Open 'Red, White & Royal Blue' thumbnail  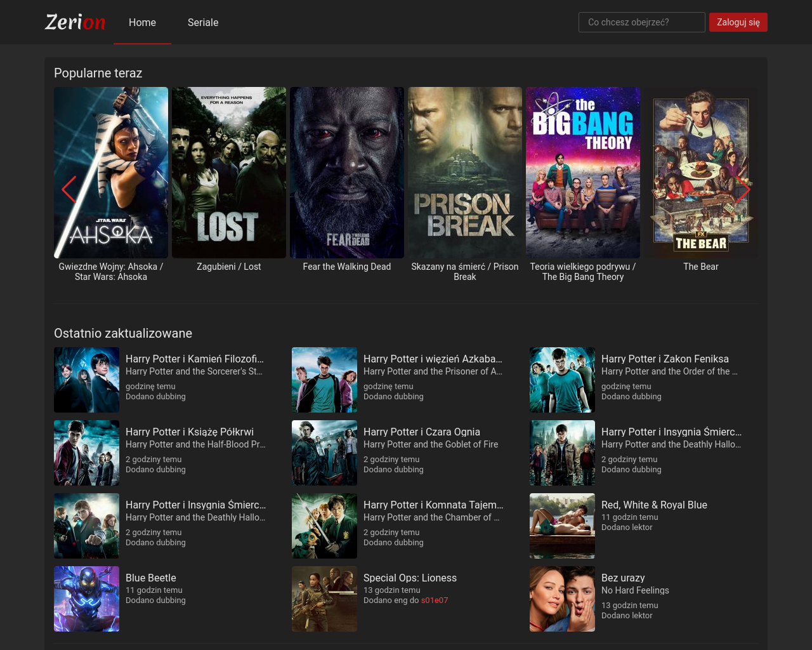coord(562,526)
